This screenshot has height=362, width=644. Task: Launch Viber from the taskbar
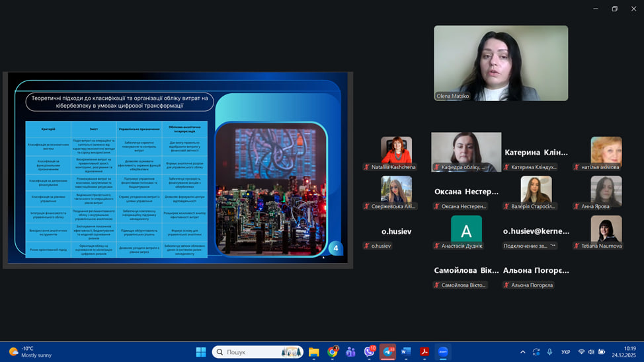click(x=369, y=352)
